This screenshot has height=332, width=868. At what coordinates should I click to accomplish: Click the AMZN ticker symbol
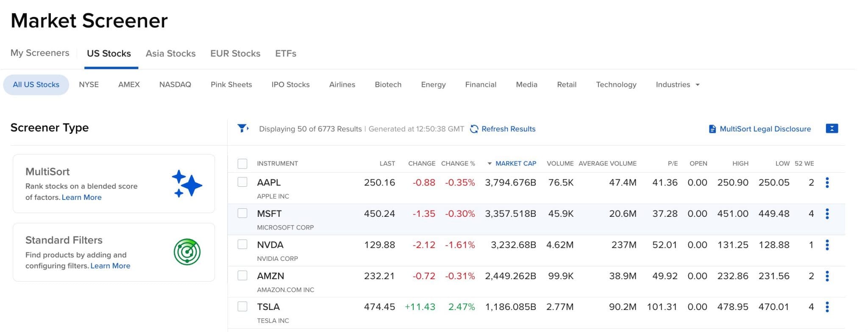coord(270,276)
